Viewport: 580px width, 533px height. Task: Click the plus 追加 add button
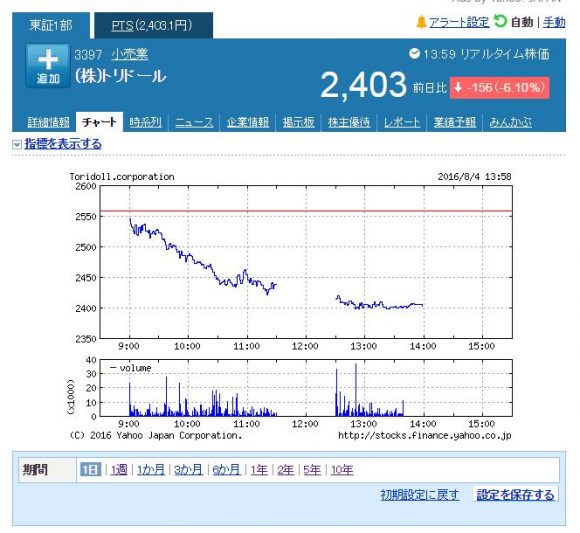[48, 65]
